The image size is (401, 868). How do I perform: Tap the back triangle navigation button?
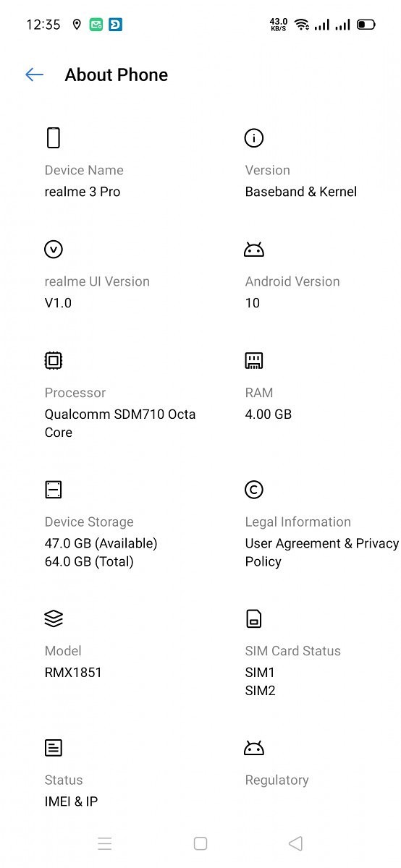pyautogui.click(x=295, y=843)
